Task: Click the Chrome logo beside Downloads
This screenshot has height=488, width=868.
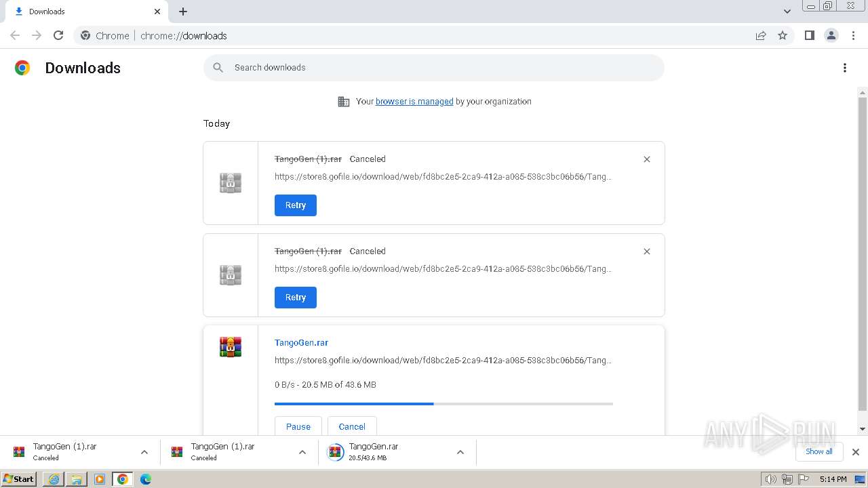Action: coord(22,68)
